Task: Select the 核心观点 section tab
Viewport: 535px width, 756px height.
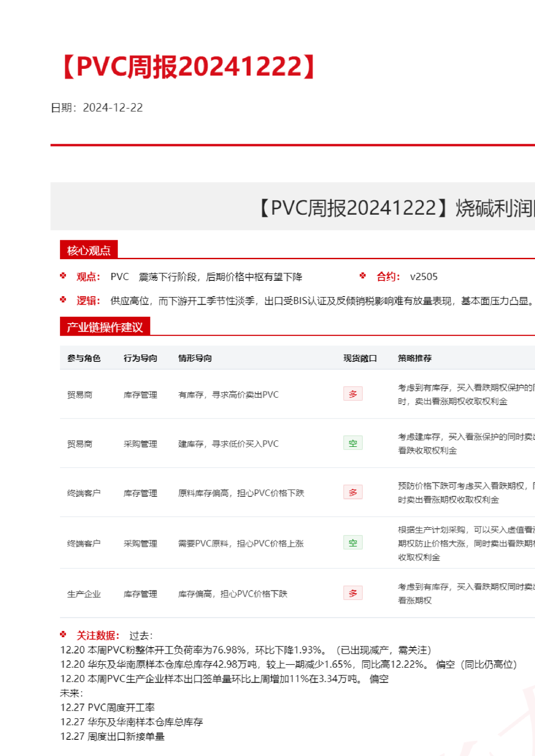Action: coord(89,250)
